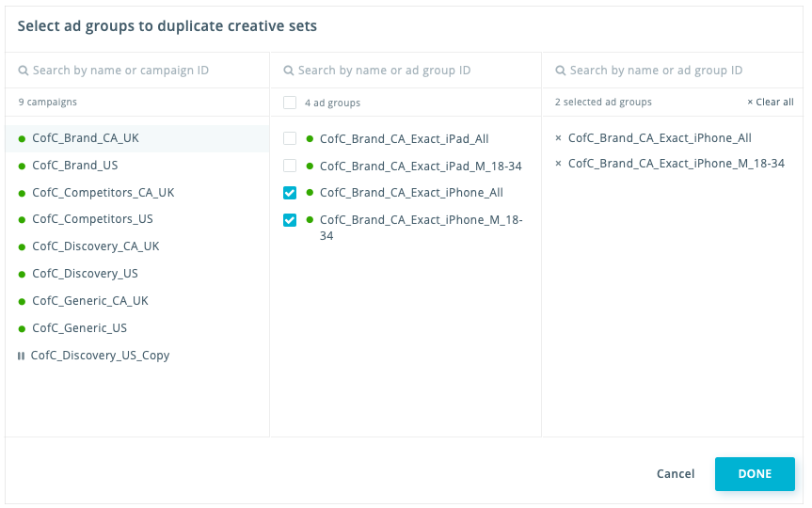Click the paused icon beside CofC_Discovery_US_Copy
The height and width of the screenshot is (508, 812).
21,356
